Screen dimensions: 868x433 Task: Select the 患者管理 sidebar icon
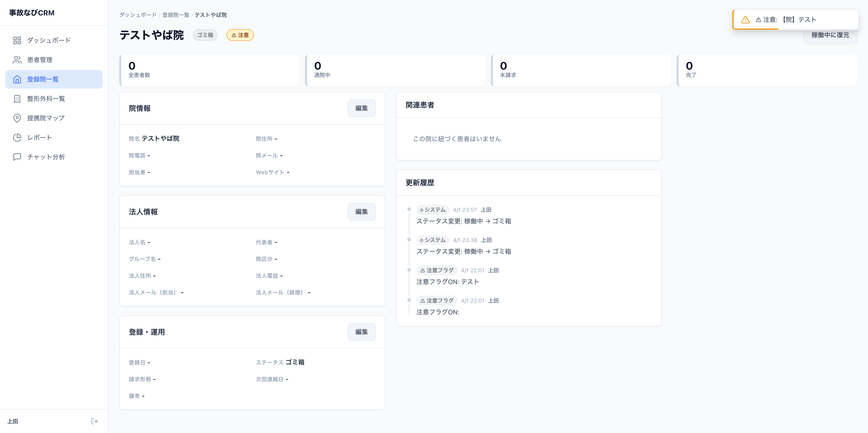click(18, 60)
